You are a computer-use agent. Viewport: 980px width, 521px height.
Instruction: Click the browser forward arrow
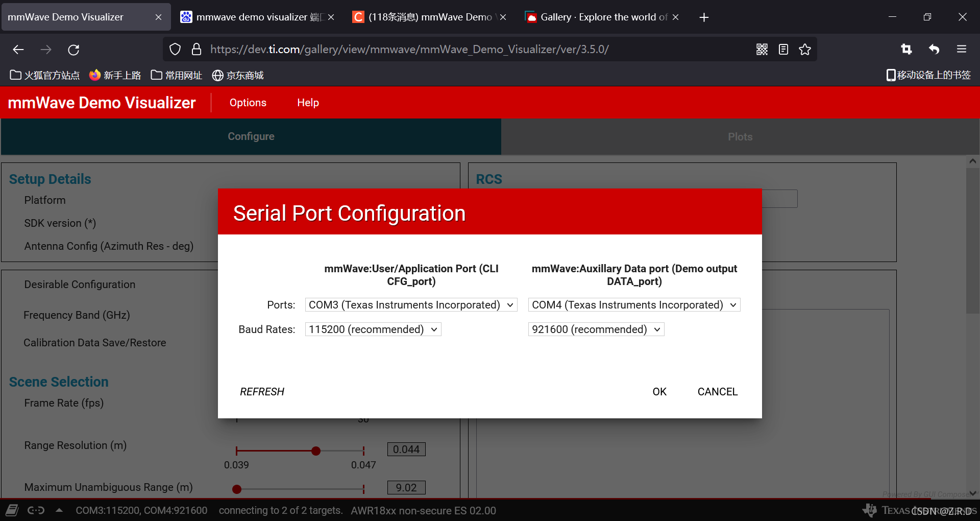(46, 50)
